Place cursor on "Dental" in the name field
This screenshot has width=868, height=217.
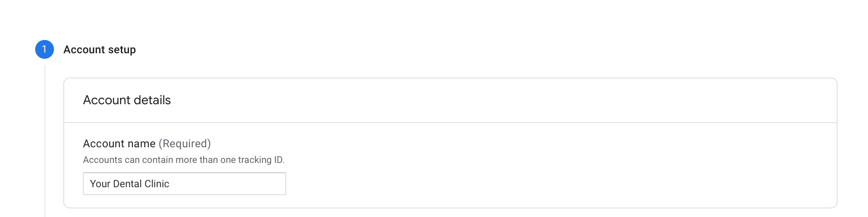(x=127, y=184)
